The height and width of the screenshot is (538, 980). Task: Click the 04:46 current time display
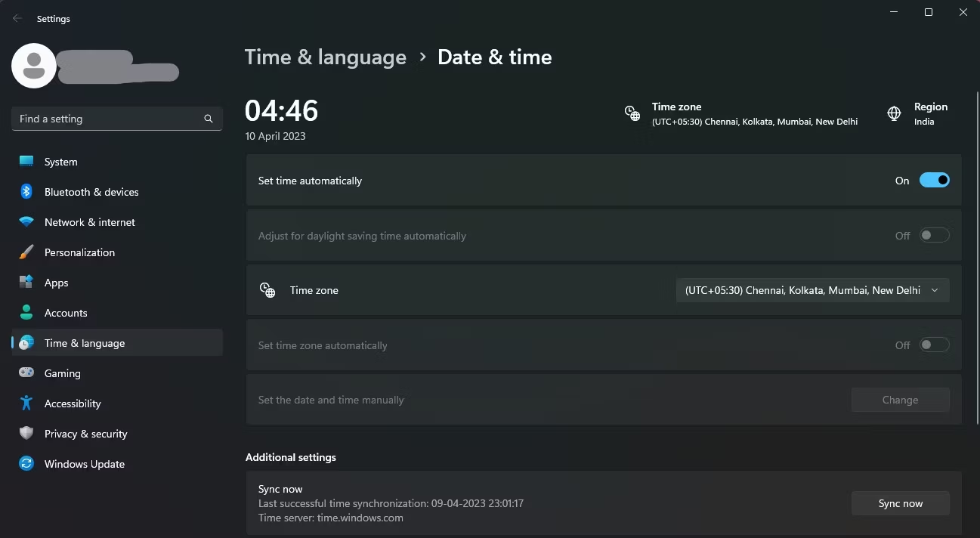282,111
